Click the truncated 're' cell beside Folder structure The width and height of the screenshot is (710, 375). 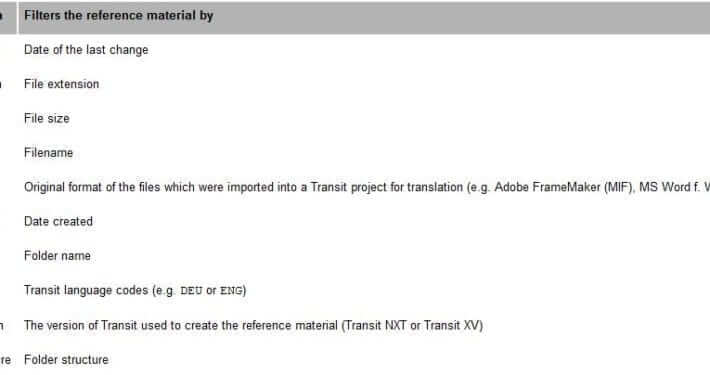tap(5, 360)
